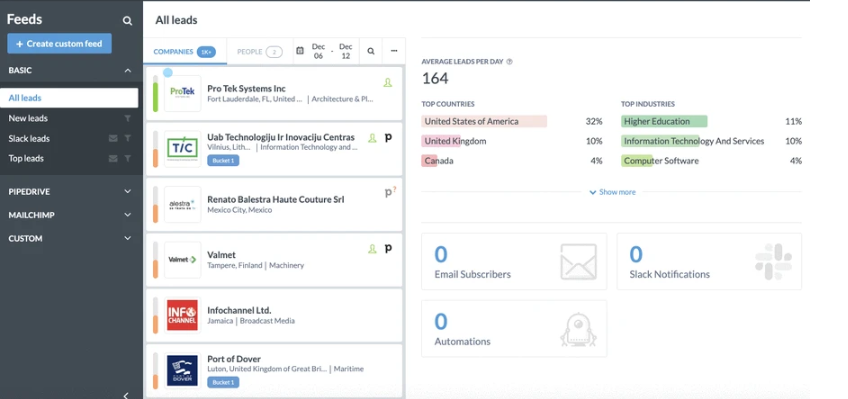Viewport: 848px width, 399px height.
Task: Click filter icon next to New leads
Action: 128,118
